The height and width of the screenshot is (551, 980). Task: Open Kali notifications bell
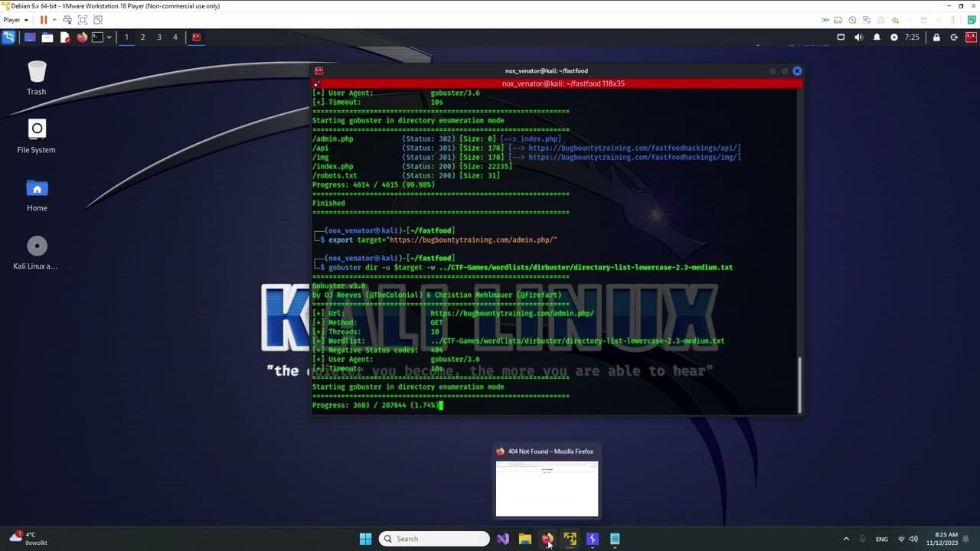tap(877, 37)
